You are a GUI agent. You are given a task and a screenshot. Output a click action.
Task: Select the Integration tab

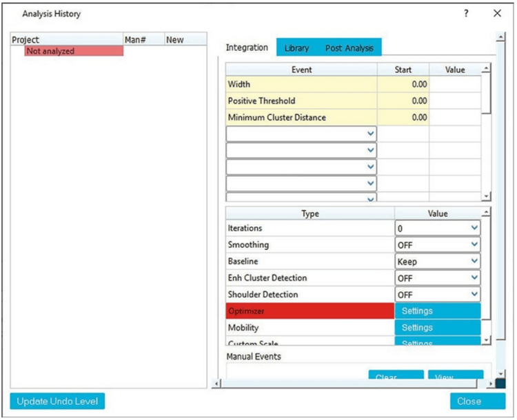(247, 48)
